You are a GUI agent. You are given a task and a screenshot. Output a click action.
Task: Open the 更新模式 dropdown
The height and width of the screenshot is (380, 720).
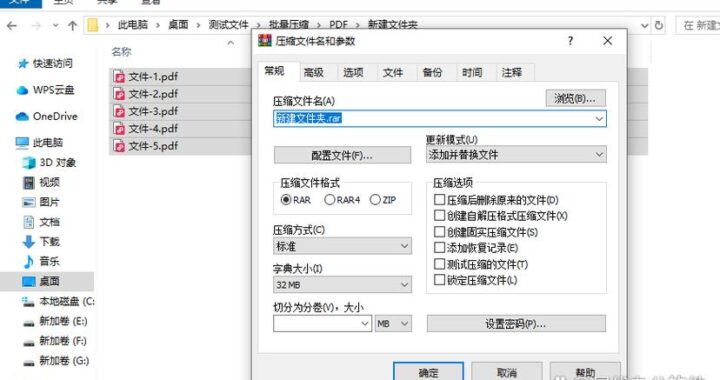pyautogui.click(x=516, y=155)
